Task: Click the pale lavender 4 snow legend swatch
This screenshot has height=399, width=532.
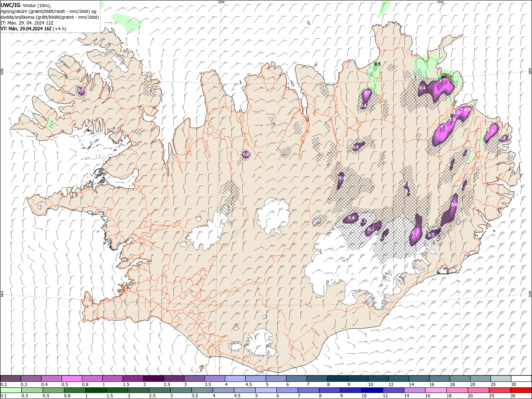Action: pyautogui.click(x=235, y=379)
